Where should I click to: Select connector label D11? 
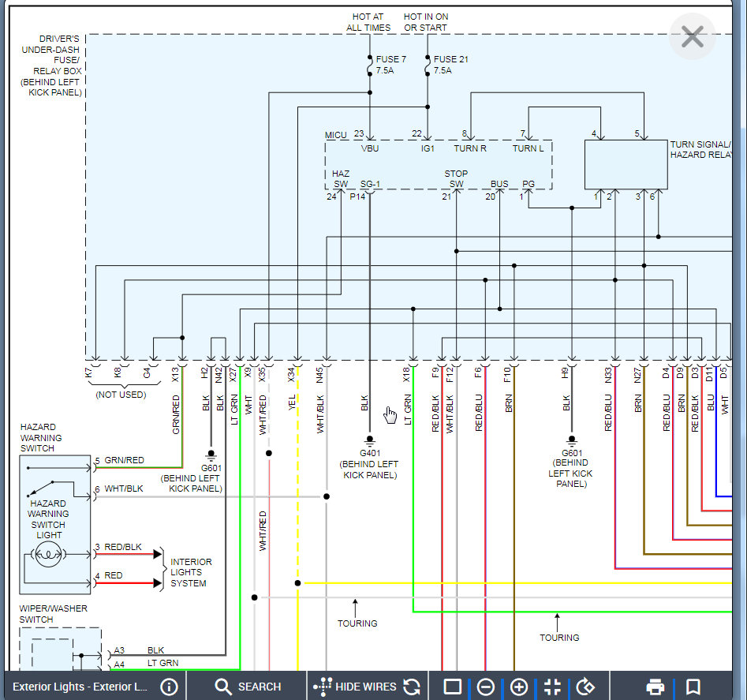(x=709, y=374)
